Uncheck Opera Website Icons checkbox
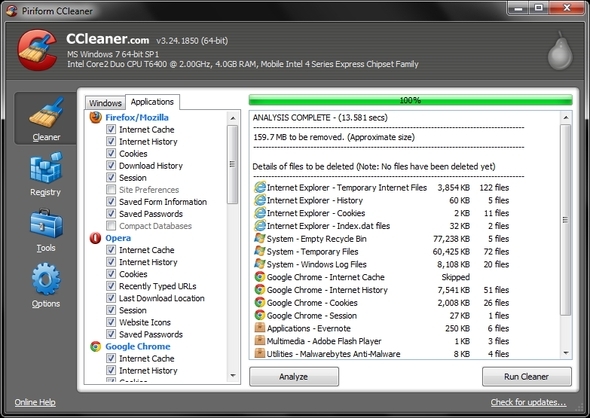This screenshot has width=590, height=418. 111,322
